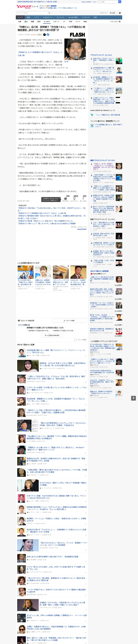The image size is (138, 644).
Task: Switch to the 速報 tab
Action: (x=28, y=17)
